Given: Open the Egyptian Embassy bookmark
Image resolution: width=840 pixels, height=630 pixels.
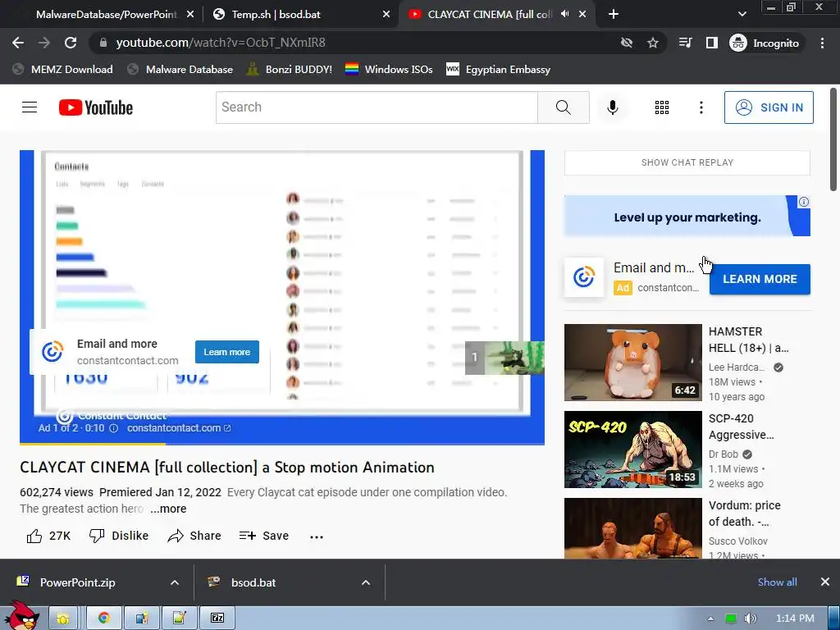Looking at the screenshot, I should [x=498, y=70].
